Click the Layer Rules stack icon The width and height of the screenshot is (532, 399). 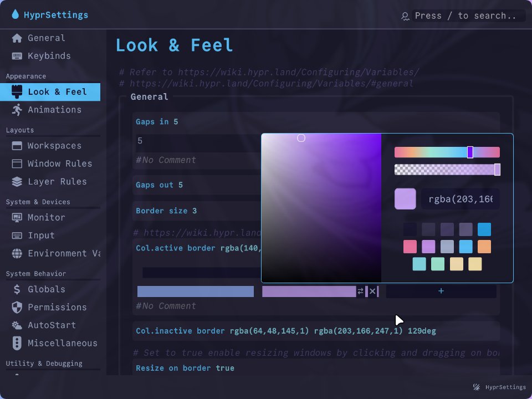pos(17,182)
